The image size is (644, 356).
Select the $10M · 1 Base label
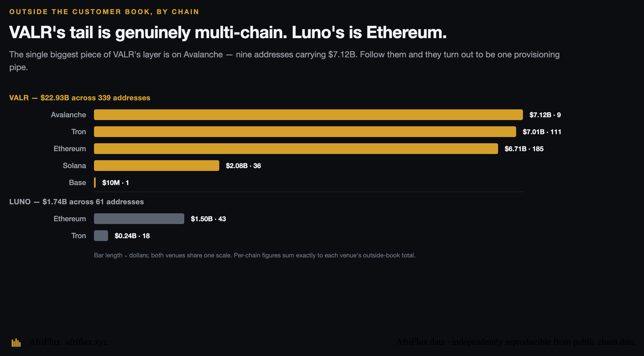[x=115, y=183]
